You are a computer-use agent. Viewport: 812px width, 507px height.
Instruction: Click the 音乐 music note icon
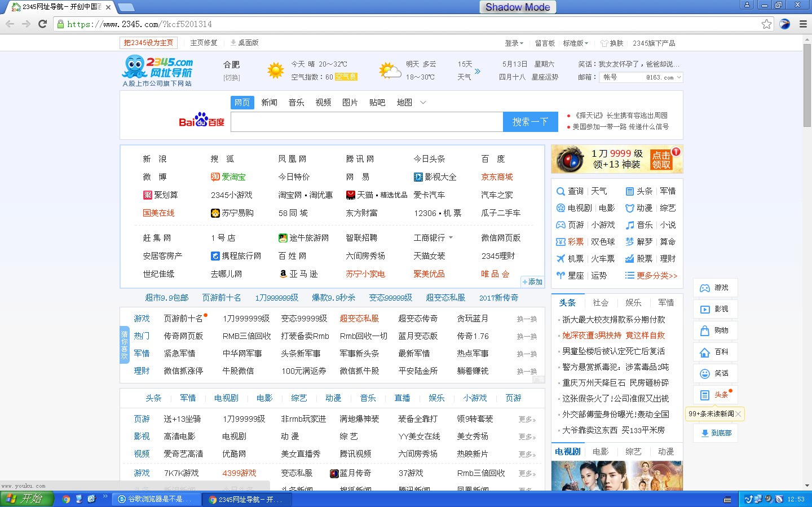point(630,225)
